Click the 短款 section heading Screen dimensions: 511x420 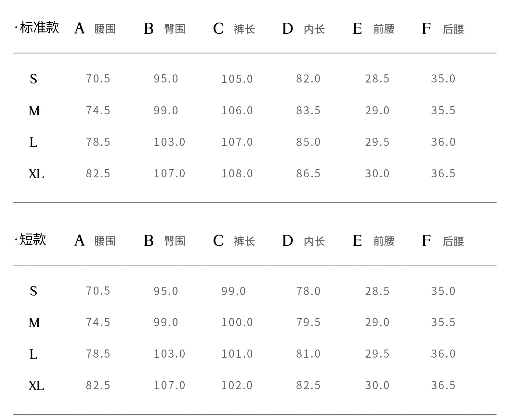click(x=33, y=240)
